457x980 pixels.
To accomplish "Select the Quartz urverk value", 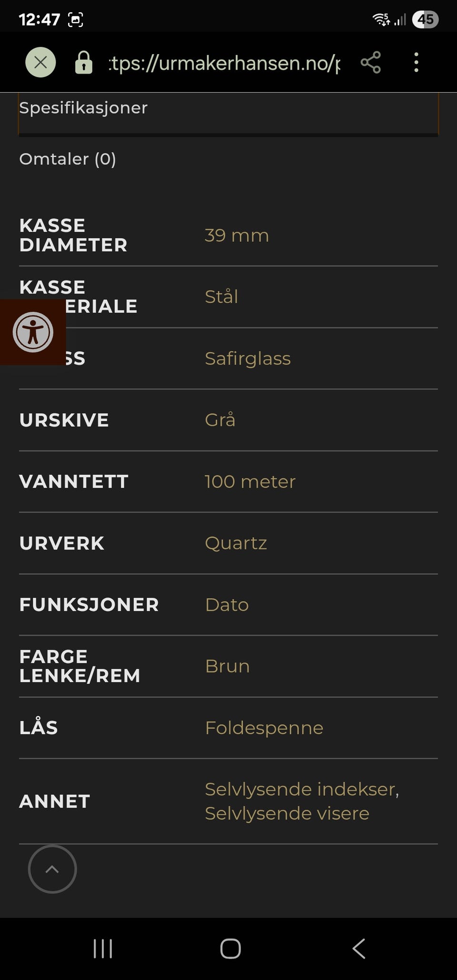I will point(236,543).
